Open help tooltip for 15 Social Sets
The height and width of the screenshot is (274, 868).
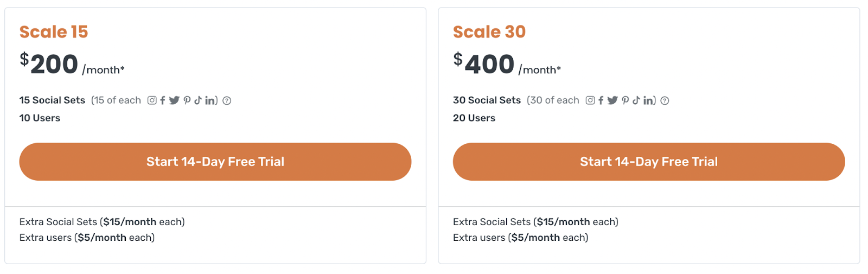click(x=227, y=100)
